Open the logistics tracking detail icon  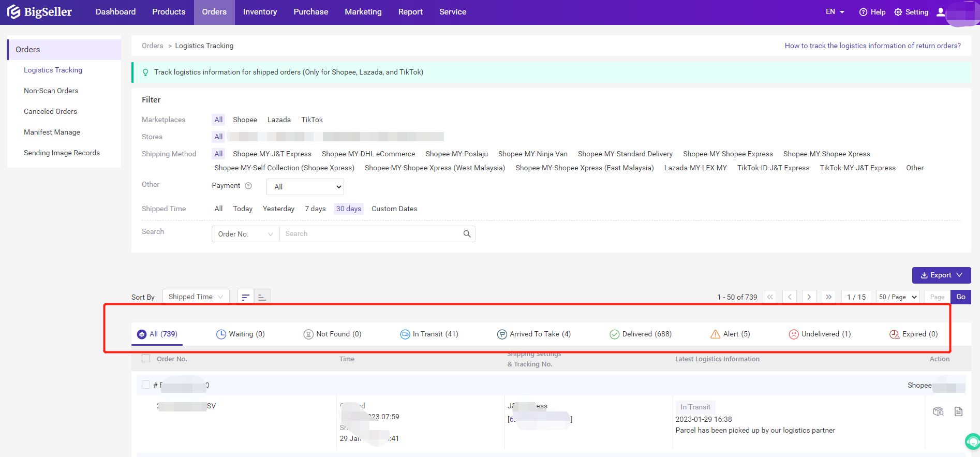pyautogui.click(x=938, y=411)
